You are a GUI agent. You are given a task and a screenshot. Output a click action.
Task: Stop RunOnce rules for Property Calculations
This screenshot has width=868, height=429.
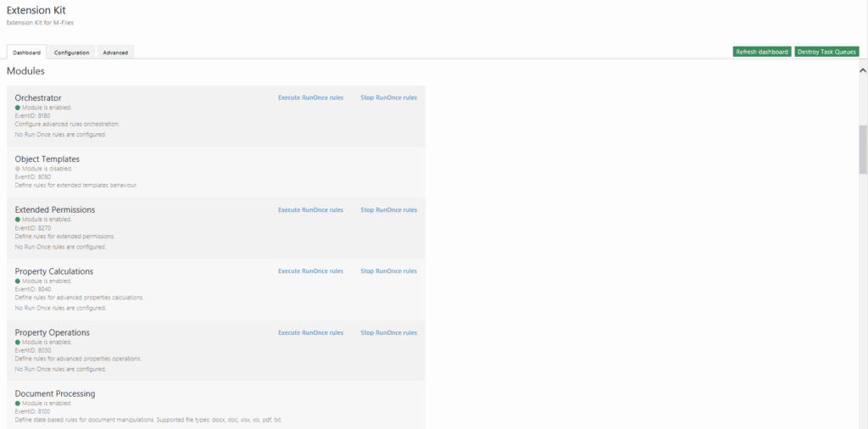coord(388,271)
